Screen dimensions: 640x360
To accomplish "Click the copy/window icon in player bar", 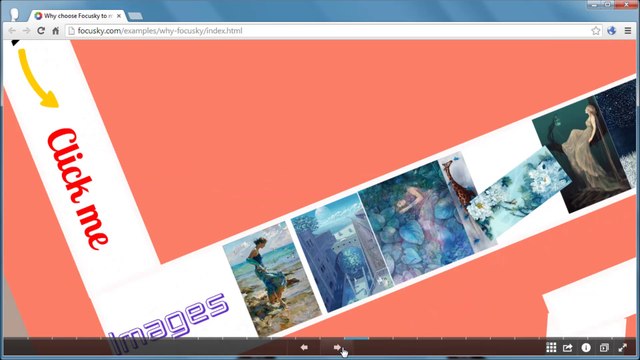I will coord(604,348).
